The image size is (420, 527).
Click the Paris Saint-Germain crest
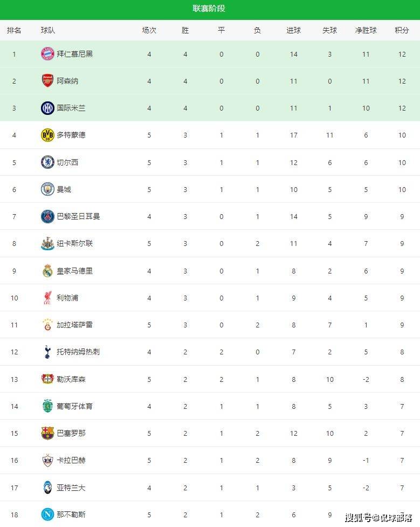coord(47,216)
